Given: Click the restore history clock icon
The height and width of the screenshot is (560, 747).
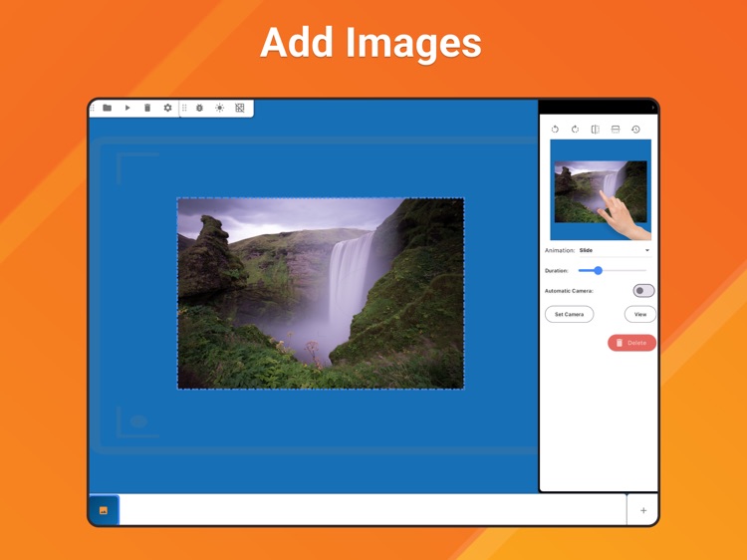Looking at the screenshot, I should 635,130.
